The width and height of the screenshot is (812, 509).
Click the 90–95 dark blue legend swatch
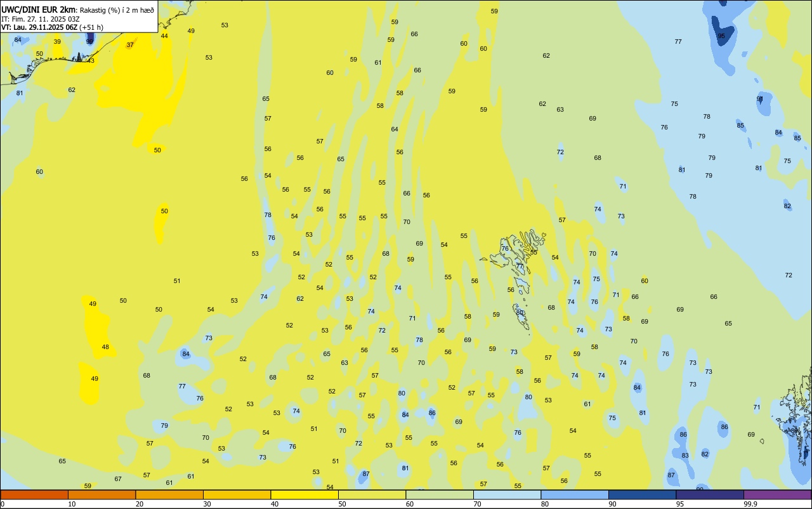tap(642, 494)
